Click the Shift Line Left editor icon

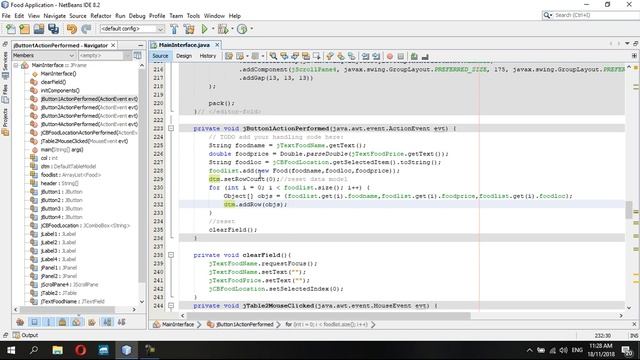coord(365,56)
